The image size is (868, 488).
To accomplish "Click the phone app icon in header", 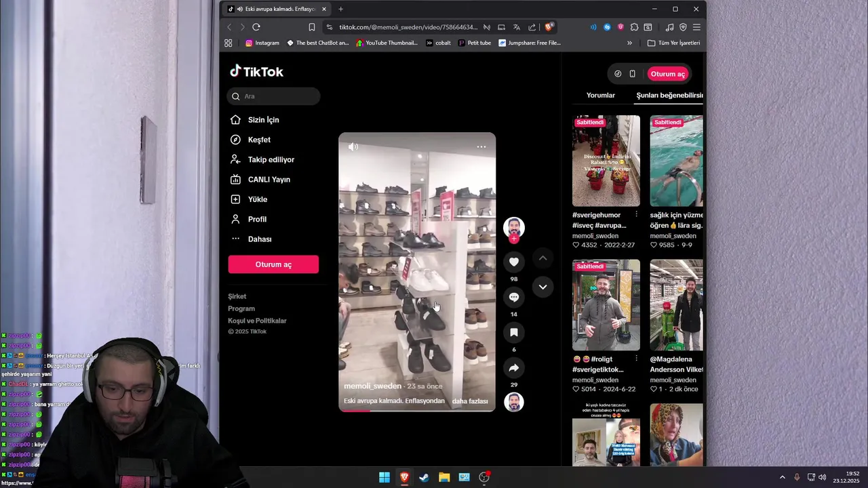I will coord(632,74).
